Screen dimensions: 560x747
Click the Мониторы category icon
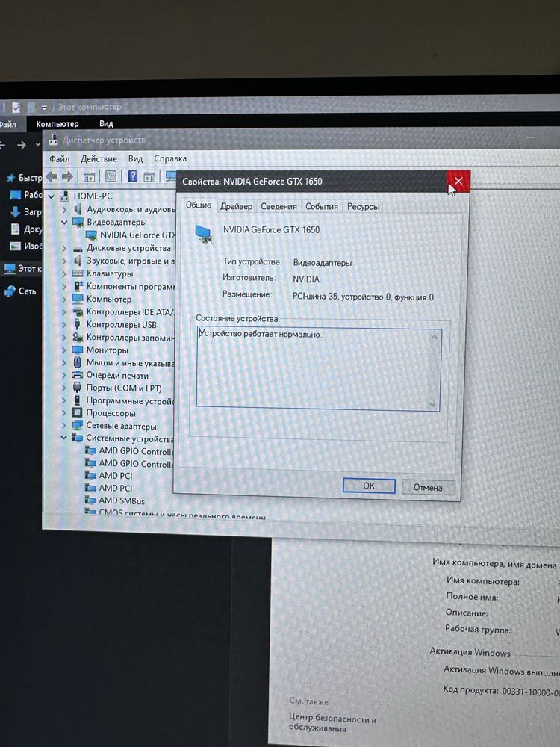tap(78, 350)
